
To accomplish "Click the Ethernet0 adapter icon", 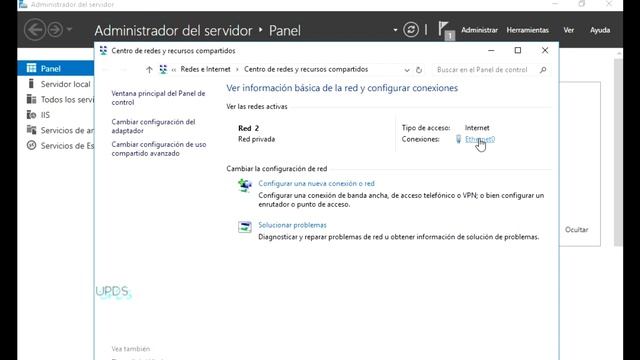I will (458, 139).
